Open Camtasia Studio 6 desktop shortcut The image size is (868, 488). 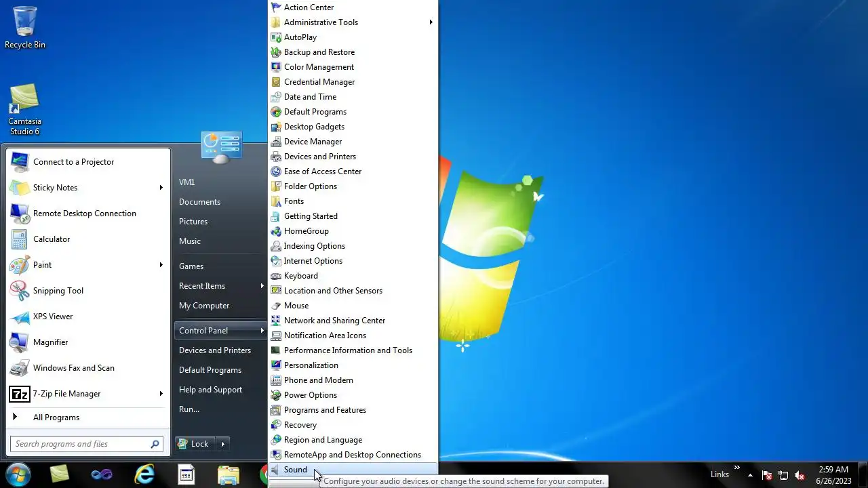coord(25,109)
